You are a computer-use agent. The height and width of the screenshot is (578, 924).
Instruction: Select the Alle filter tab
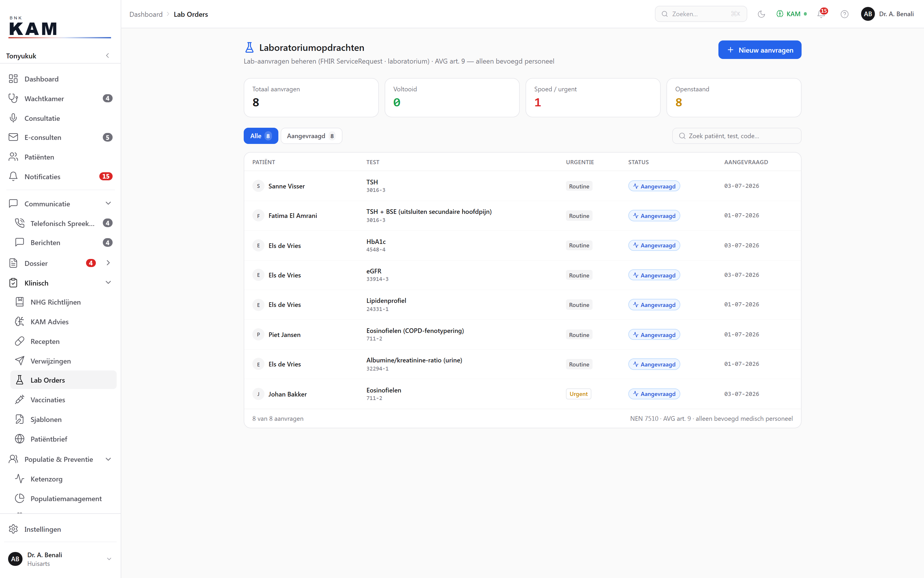click(261, 136)
